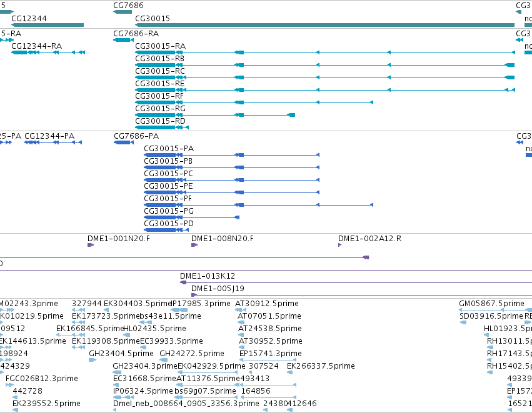532x413 pixels.
Task: Open EST EK173723.5prime
Action: click(x=106, y=316)
